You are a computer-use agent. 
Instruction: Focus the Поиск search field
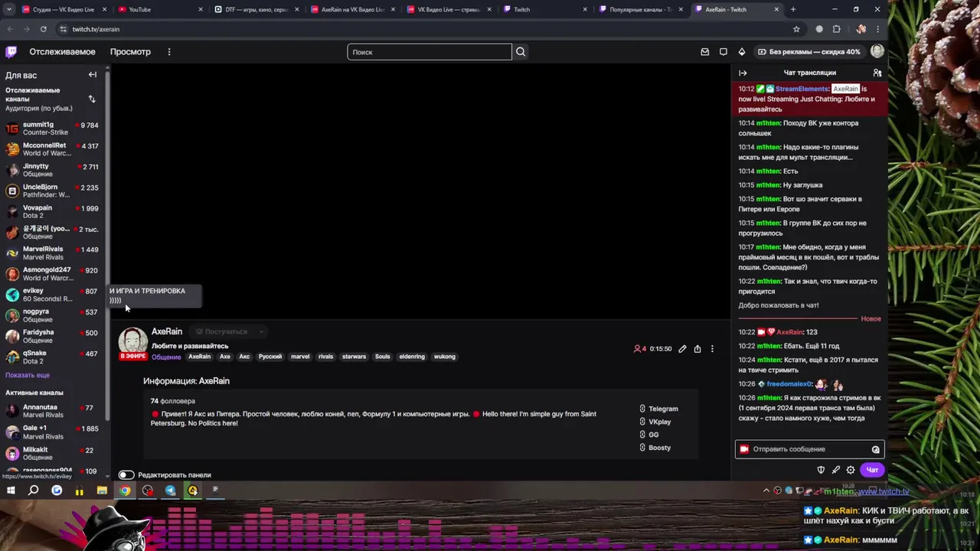tap(430, 52)
